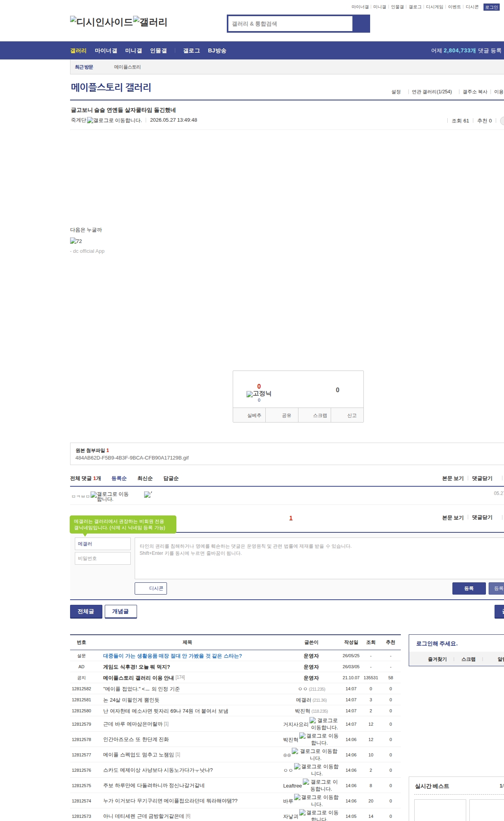Open gallog icon in row 12812577
This screenshot has height=821, width=504.
click(x=315, y=754)
